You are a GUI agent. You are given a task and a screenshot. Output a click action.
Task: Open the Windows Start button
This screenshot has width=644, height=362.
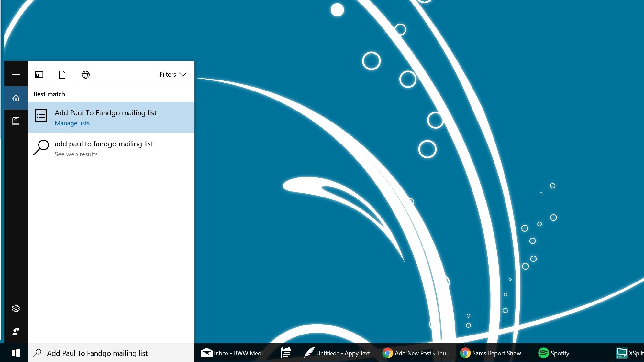pyautogui.click(x=16, y=353)
